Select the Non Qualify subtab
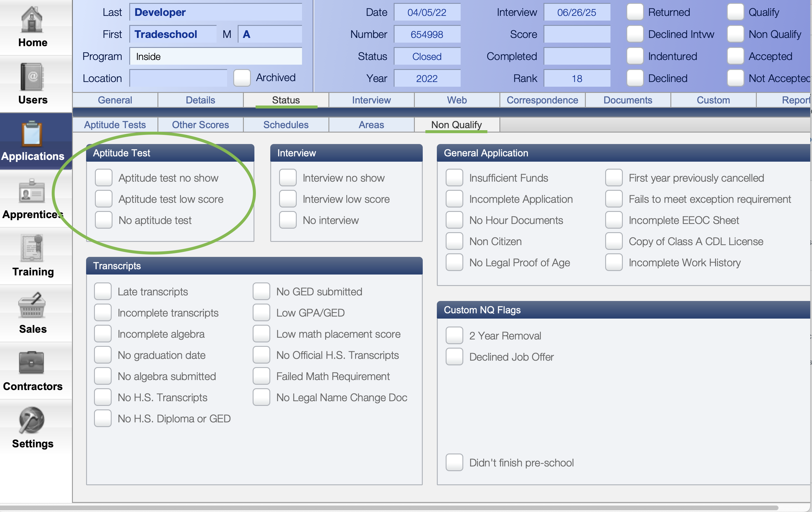The width and height of the screenshot is (812, 512). [457, 125]
